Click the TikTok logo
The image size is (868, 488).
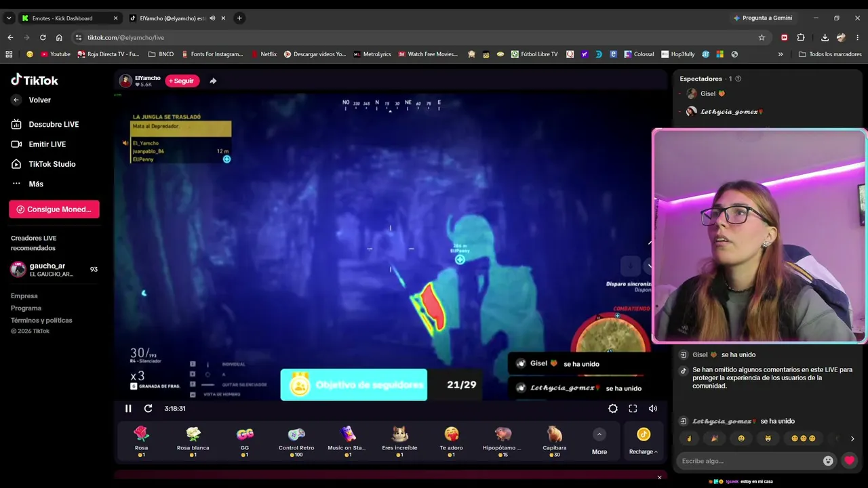pos(35,80)
